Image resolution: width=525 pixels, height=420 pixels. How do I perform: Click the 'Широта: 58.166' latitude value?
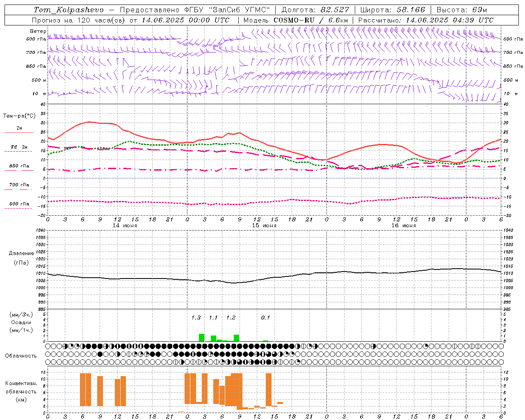click(393, 10)
